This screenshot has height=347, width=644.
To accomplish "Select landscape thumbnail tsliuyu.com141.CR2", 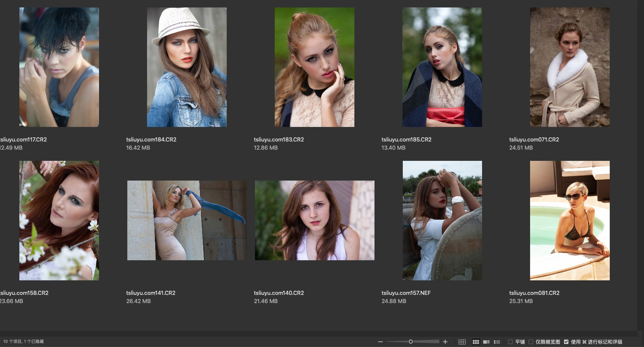I will pyautogui.click(x=186, y=220).
